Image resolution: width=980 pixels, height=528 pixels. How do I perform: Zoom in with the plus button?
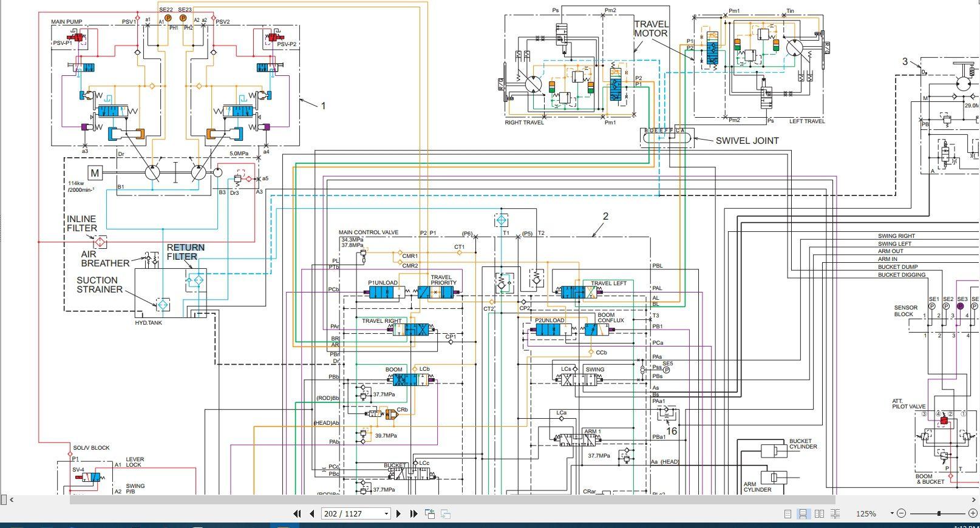coord(972,513)
